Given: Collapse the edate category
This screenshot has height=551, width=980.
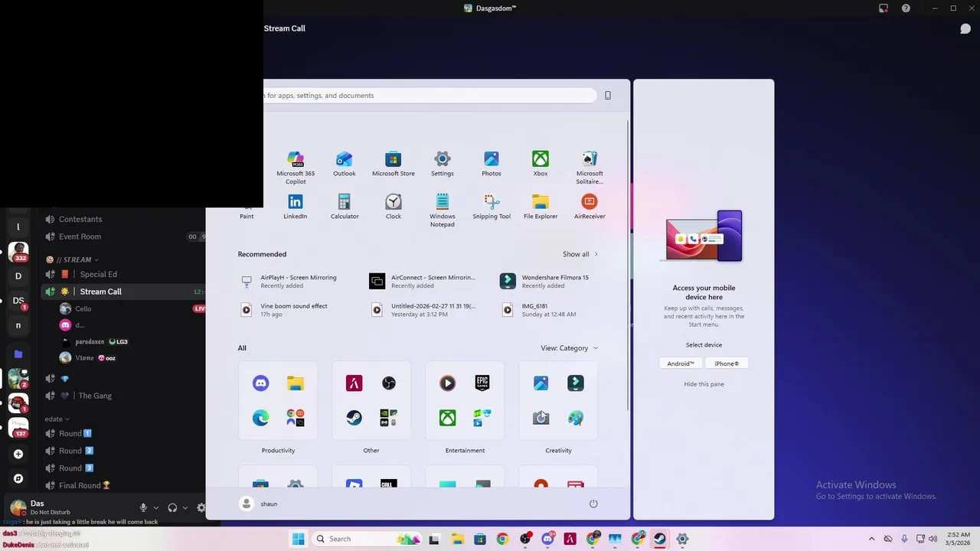Looking at the screenshot, I should [57, 419].
